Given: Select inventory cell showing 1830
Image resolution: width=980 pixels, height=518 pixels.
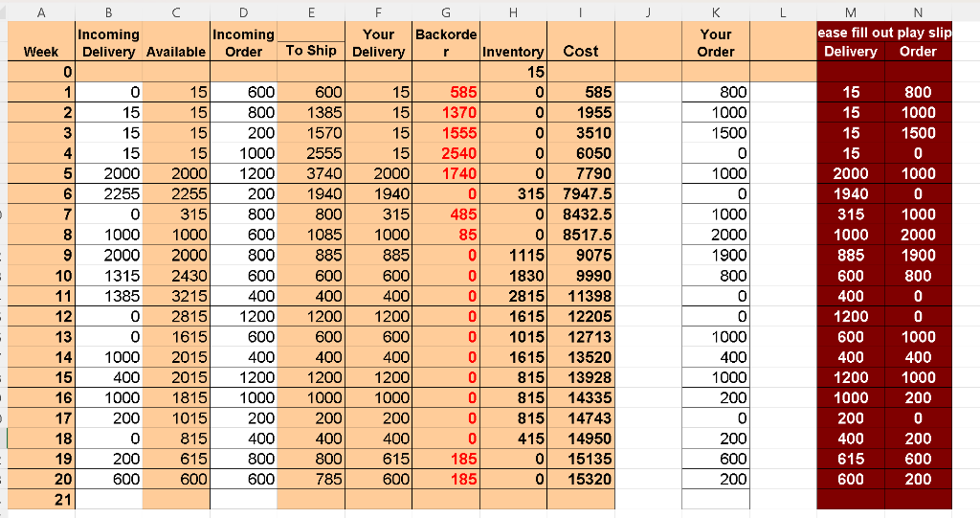Looking at the screenshot, I should [513, 275].
